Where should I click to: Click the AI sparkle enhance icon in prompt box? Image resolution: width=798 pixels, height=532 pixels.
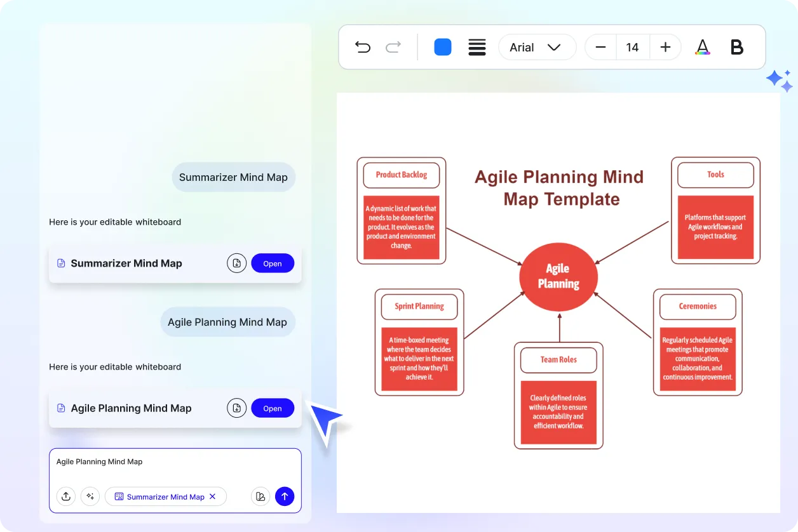coord(90,496)
